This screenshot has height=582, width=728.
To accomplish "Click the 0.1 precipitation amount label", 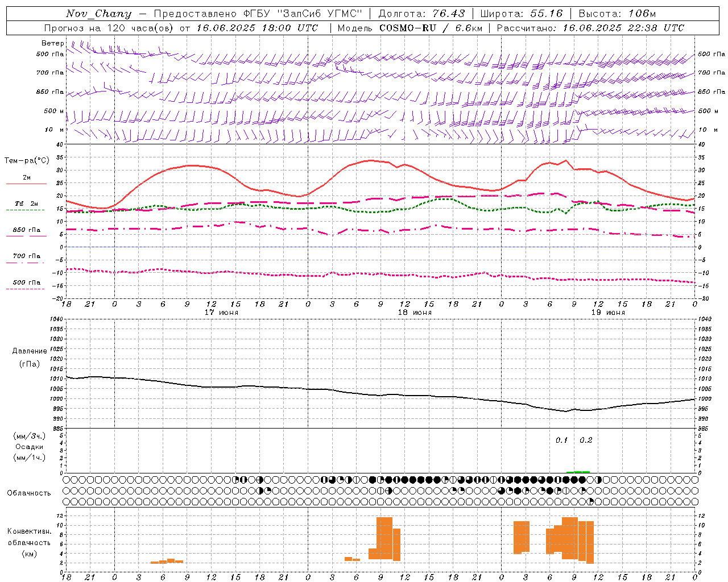I will point(562,440).
